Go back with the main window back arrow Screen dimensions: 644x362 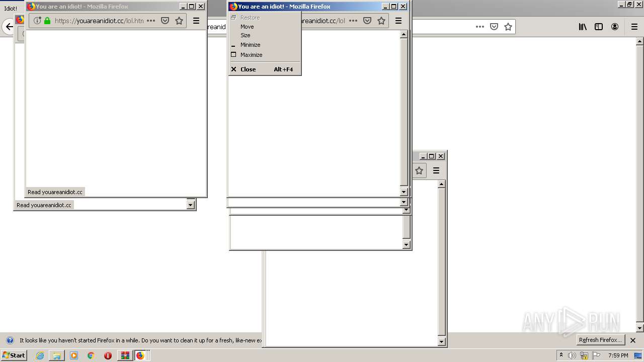coord(9,27)
